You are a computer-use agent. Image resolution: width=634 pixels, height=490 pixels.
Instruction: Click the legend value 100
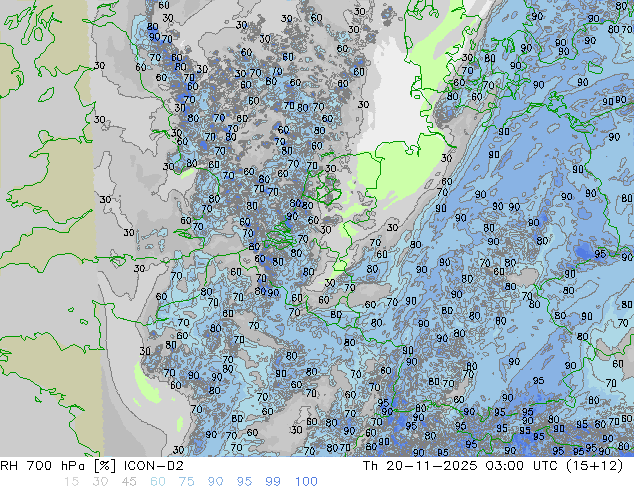[x=306, y=482]
